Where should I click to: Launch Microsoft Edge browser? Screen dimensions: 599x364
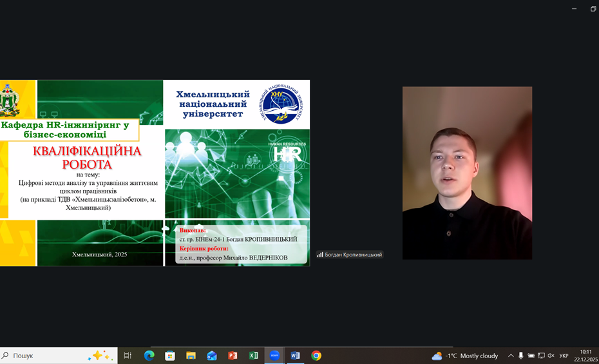click(x=149, y=356)
